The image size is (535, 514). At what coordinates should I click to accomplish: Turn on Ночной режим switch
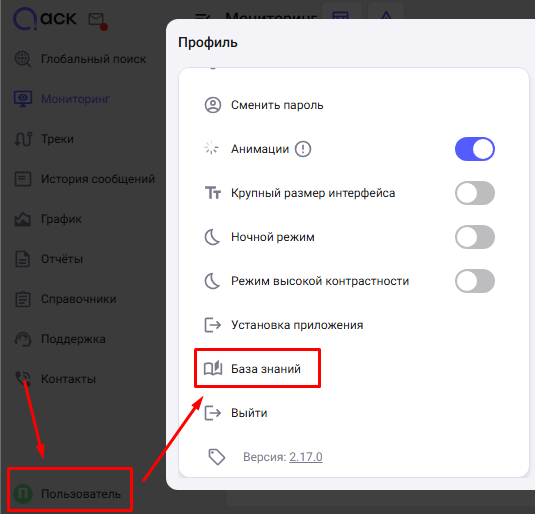tap(475, 237)
